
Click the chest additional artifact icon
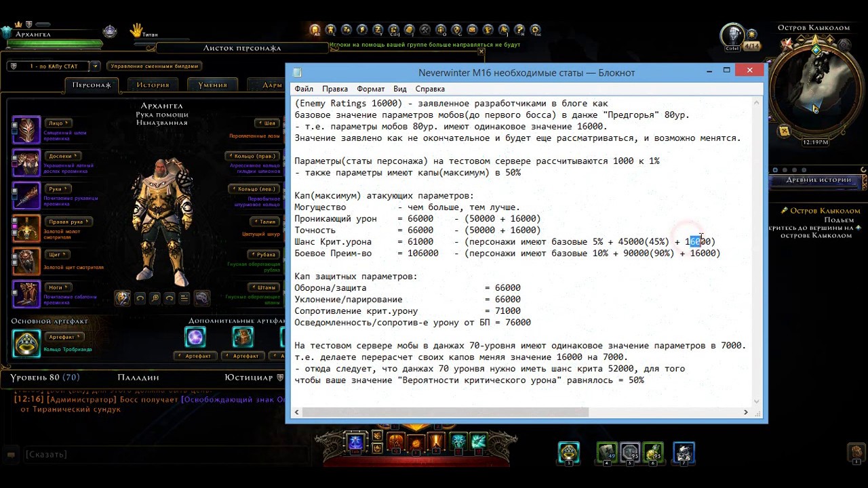pos(243,337)
